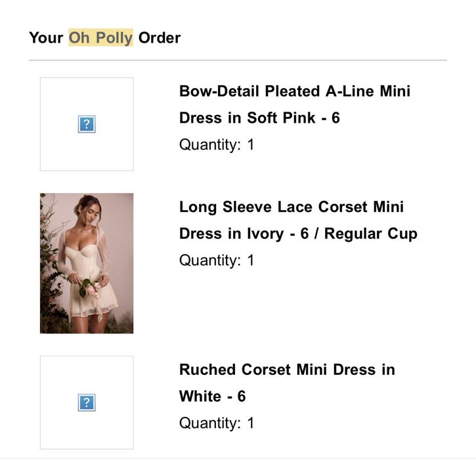
Task: Open the ivory lace corset dress product photo
Action: (x=87, y=263)
